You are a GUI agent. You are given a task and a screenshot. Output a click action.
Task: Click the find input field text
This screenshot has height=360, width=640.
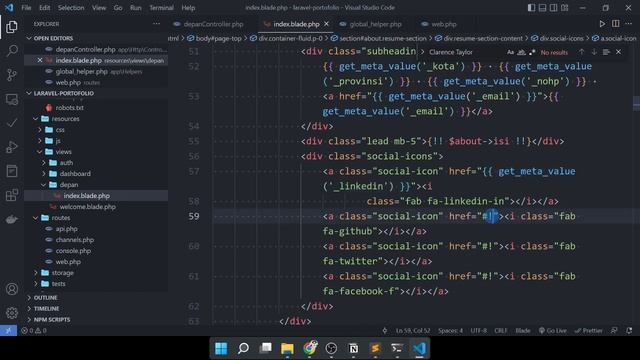coord(451,52)
